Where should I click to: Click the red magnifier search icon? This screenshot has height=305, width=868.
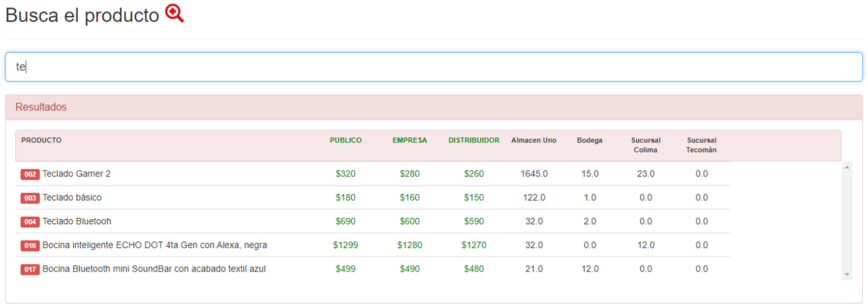click(x=174, y=13)
